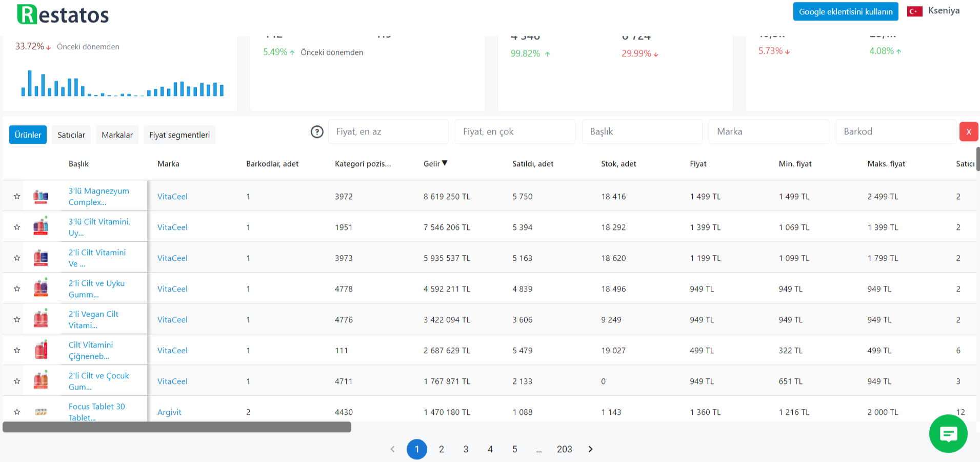Click the horizontal table scrollbar
This screenshot has width=980, height=462.
pyautogui.click(x=177, y=427)
